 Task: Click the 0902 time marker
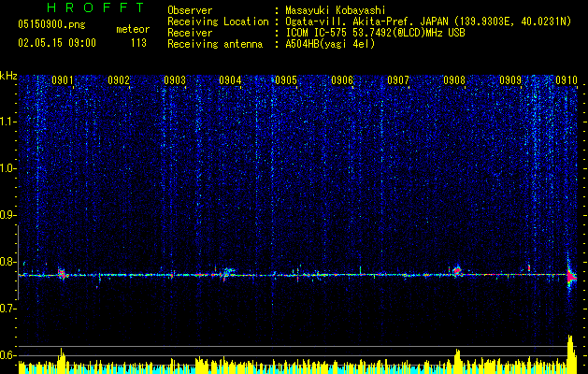click(x=119, y=80)
